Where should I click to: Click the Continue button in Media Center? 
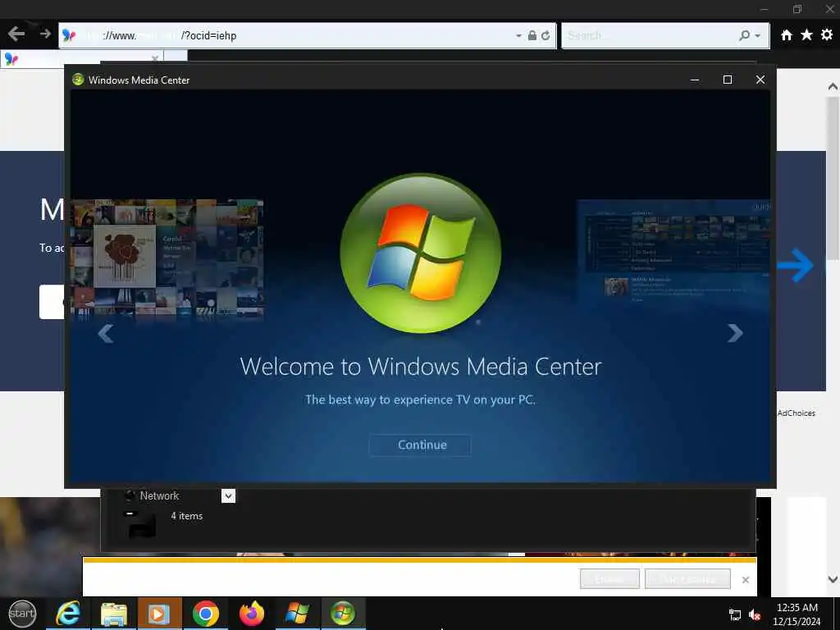point(420,445)
